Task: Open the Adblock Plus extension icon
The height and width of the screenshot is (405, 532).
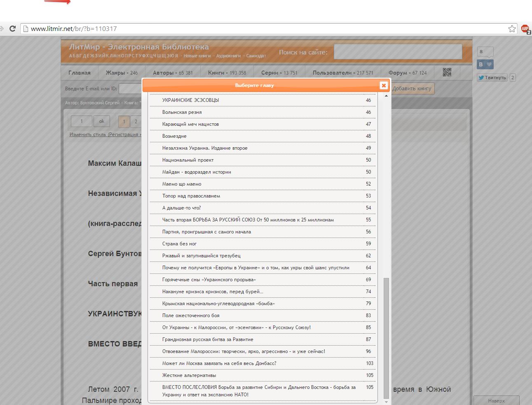Action: click(525, 29)
